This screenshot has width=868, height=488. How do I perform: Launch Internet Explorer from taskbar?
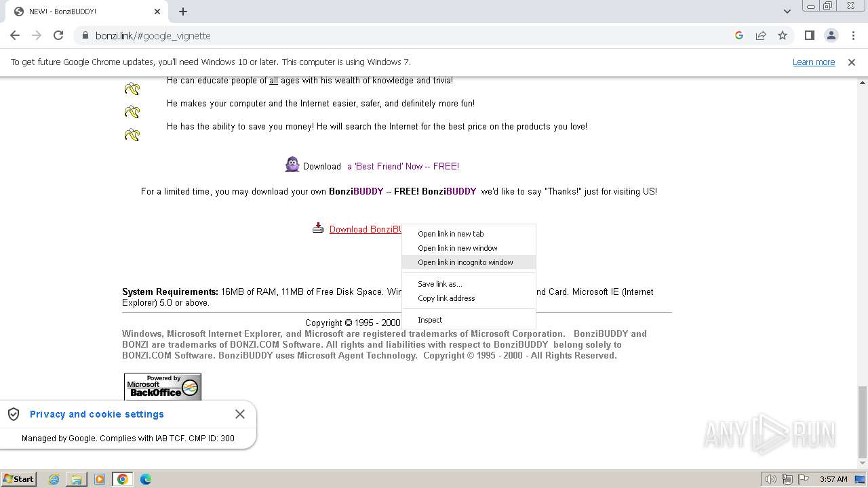54,479
